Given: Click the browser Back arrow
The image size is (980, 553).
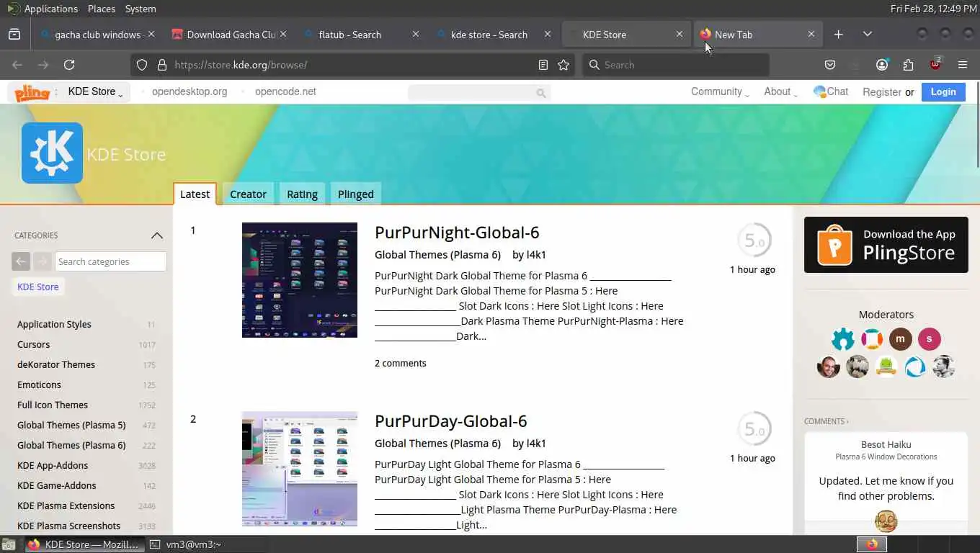Looking at the screenshot, I should click(x=17, y=65).
